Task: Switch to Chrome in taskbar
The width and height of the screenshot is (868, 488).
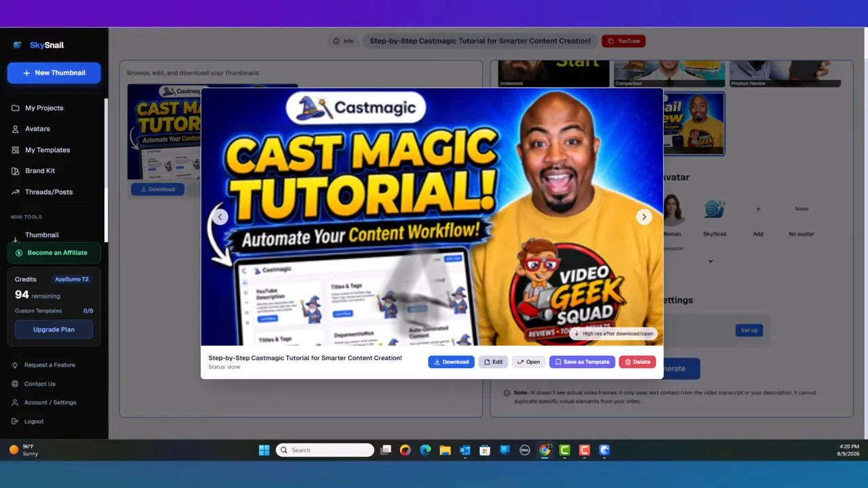Action: coord(545,450)
